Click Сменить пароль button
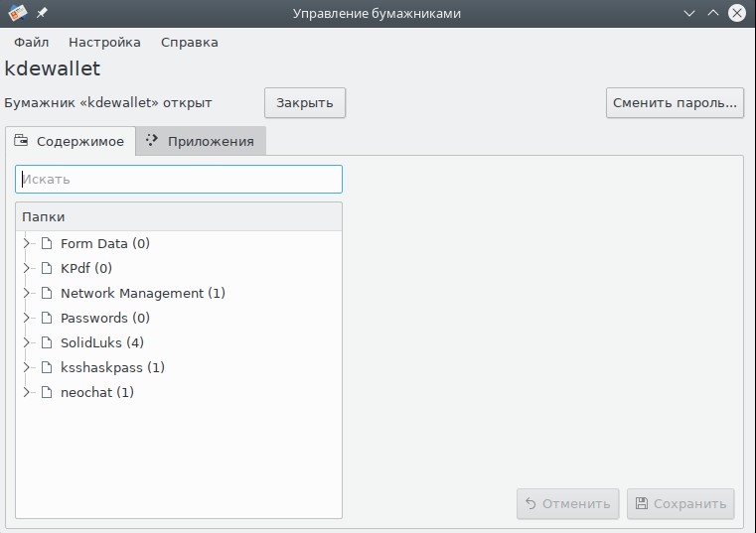 (x=675, y=102)
